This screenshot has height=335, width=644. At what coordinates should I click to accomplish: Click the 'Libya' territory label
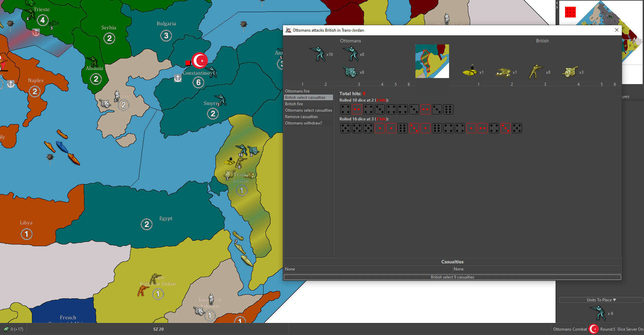click(x=26, y=223)
